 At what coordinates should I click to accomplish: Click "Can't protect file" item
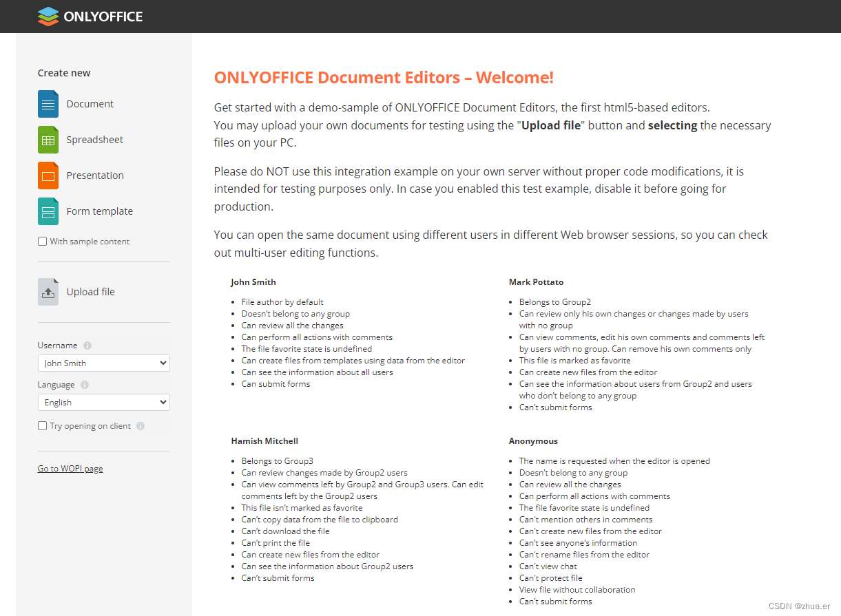551,578
